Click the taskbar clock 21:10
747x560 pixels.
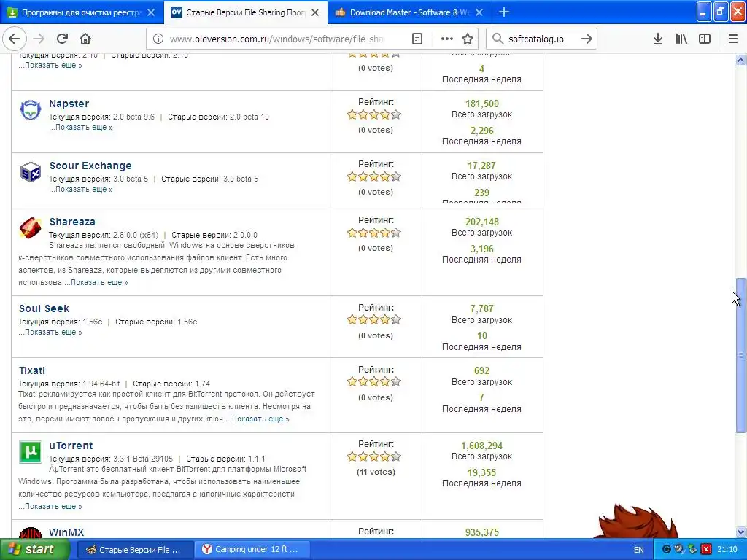[727, 550]
